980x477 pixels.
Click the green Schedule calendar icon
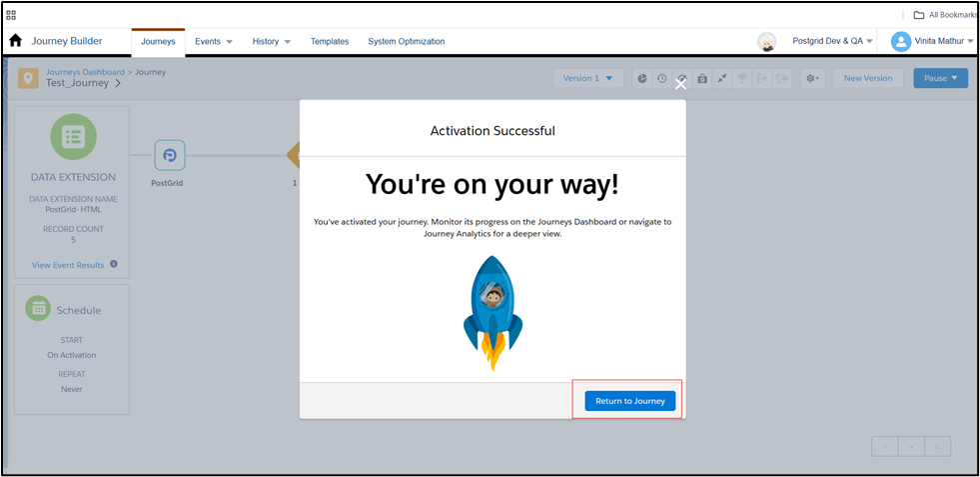pos(38,309)
